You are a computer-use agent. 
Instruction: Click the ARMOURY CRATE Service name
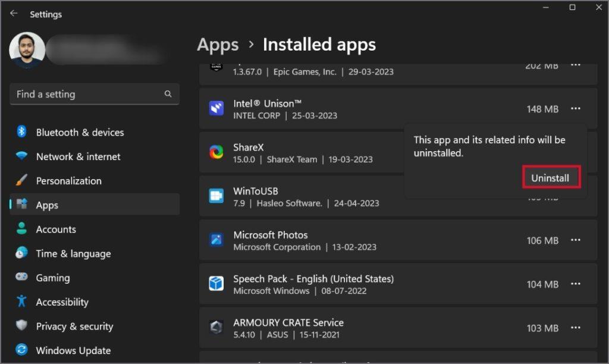click(x=288, y=322)
